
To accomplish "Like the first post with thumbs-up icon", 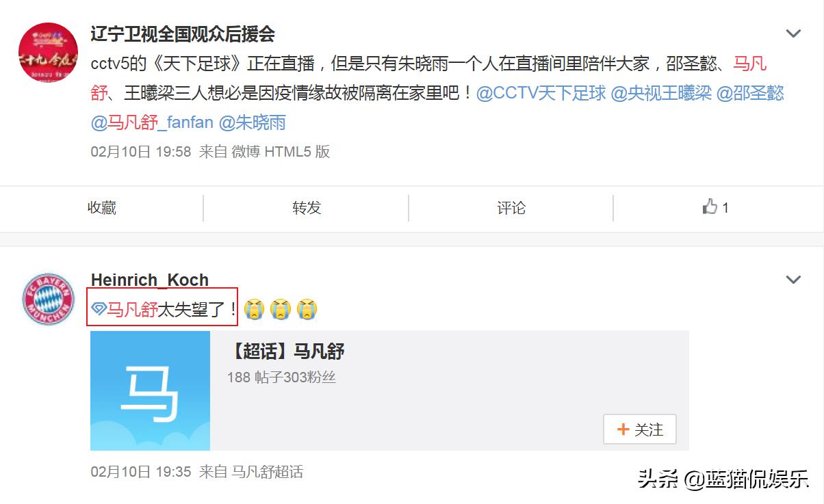I will tap(715, 207).
